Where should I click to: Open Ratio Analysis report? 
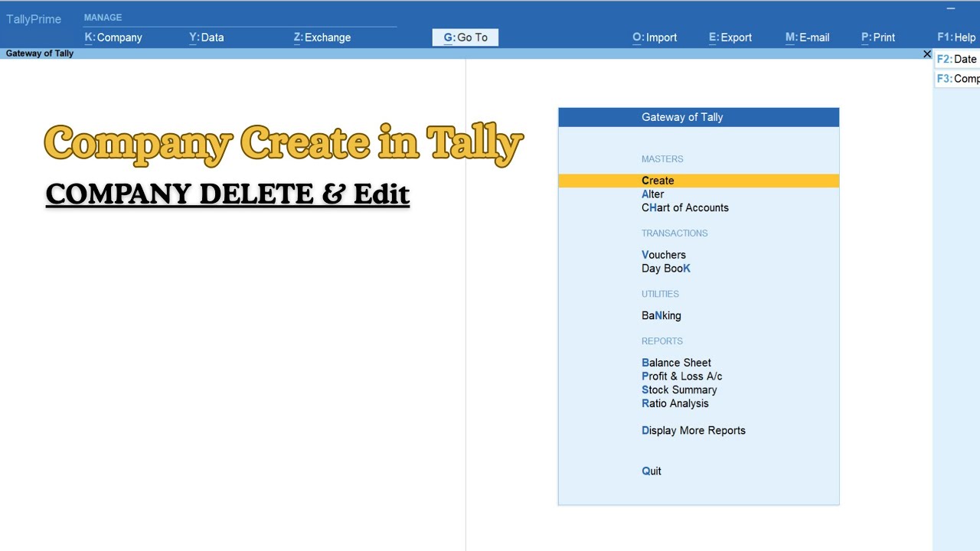pos(675,403)
